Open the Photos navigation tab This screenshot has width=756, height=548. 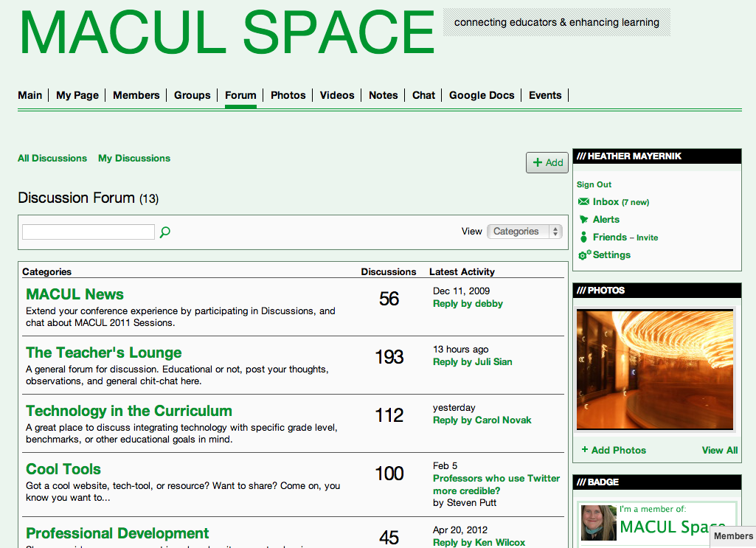click(288, 95)
